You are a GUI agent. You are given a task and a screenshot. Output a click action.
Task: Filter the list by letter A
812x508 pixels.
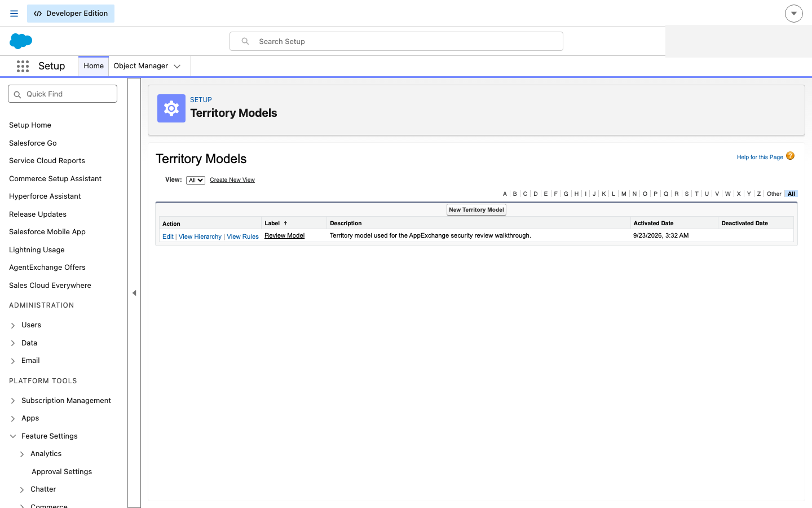point(505,194)
